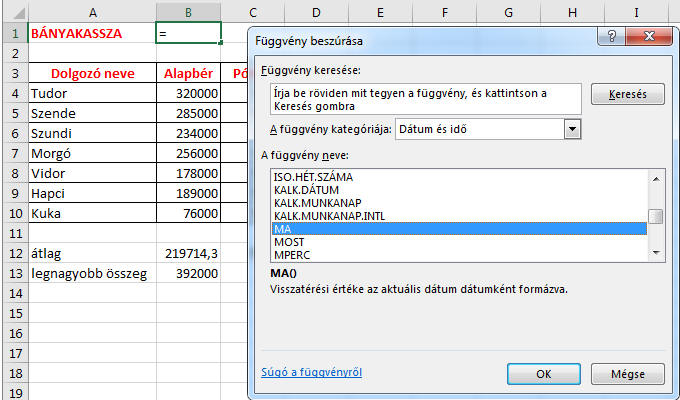Open the function category dropdown
The height and width of the screenshot is (400, 680).
click(x=572, y=129)
